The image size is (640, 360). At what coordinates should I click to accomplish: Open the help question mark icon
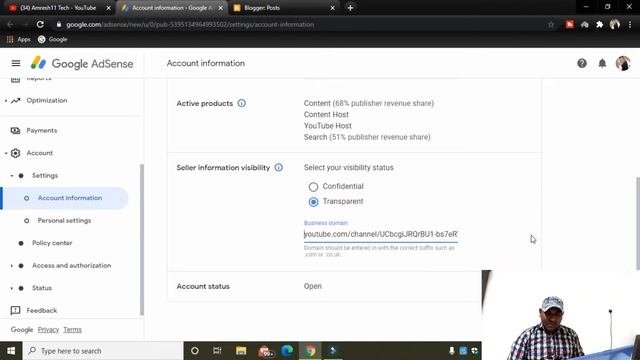582,63
